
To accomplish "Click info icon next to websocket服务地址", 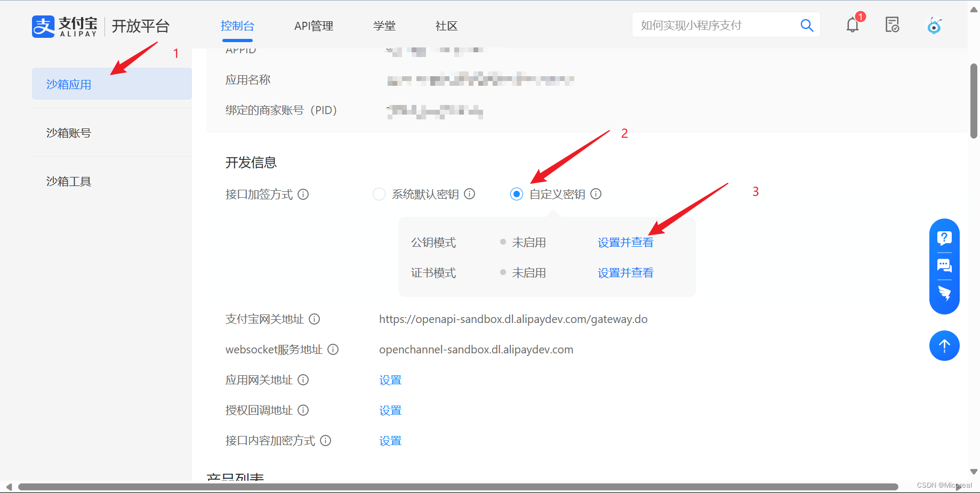I will [333, 349].
